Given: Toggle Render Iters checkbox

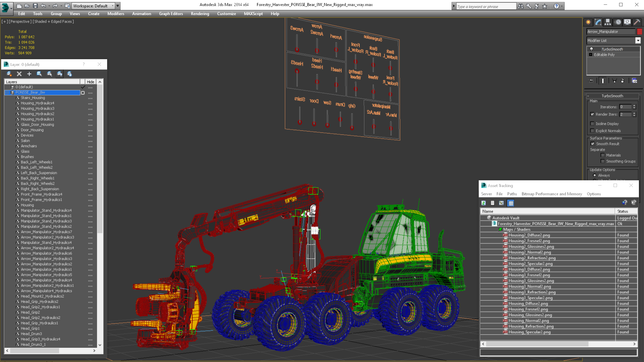Looking at the screenshot, I should coord(592,114).
